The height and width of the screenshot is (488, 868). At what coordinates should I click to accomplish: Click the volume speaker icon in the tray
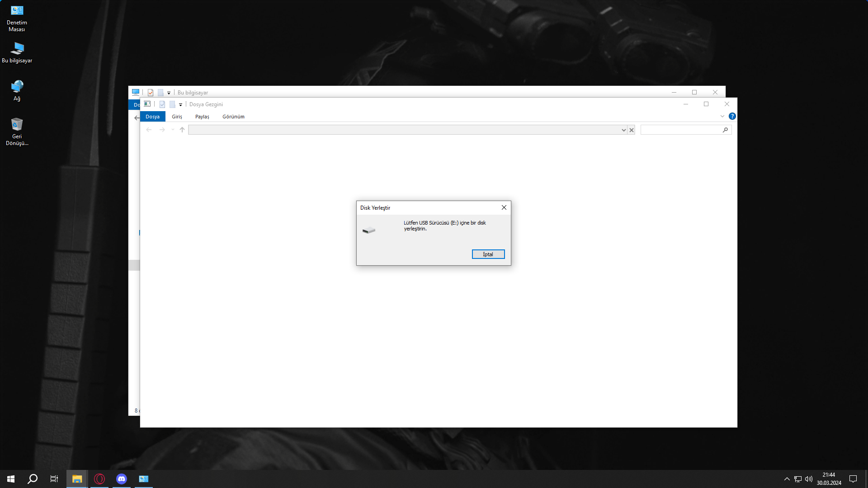[x=808, y=479]
